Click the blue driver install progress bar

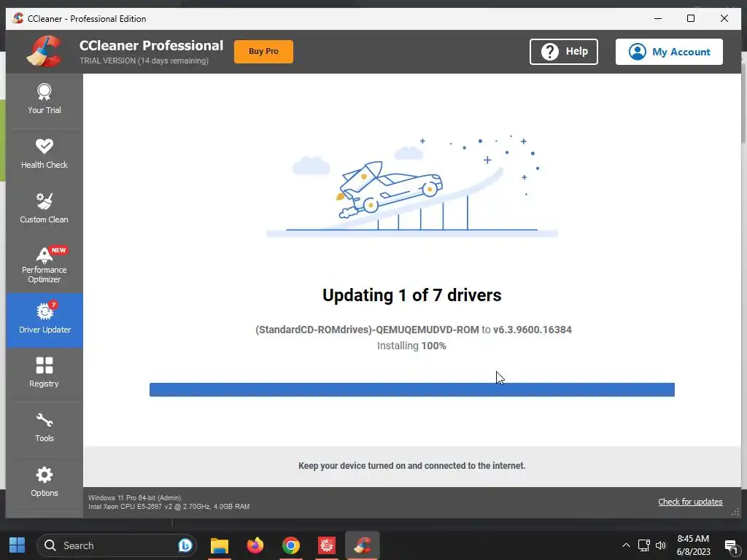[x=411, y=389]
